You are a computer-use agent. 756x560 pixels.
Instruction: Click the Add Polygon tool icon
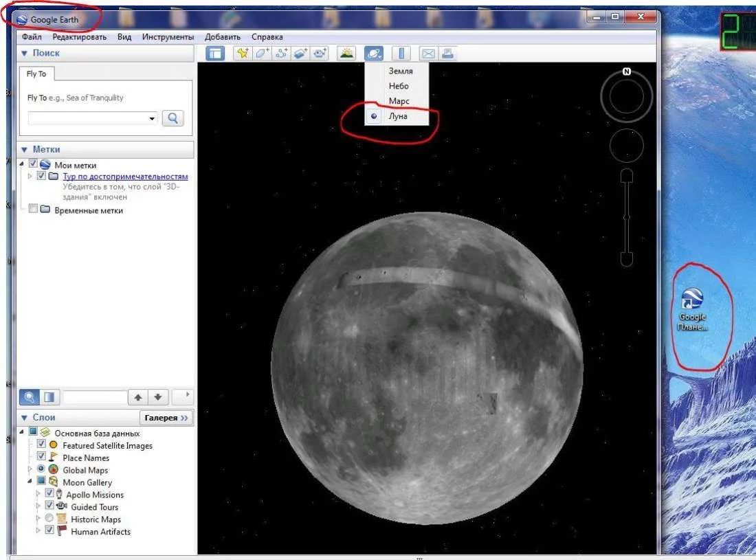[262, 54]
